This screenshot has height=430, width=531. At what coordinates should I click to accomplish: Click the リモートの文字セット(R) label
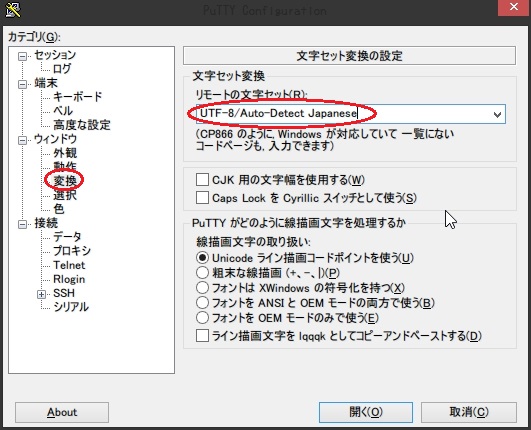tap(251, 94)
